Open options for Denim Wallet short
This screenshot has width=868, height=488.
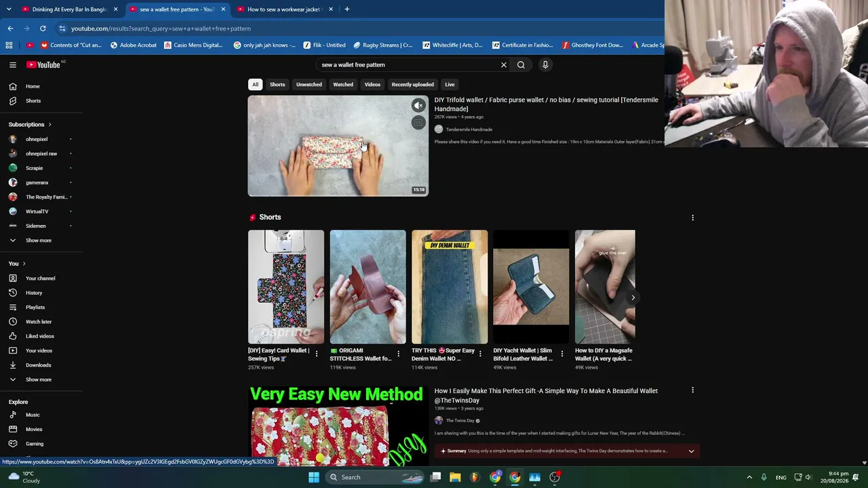[x=480, y=354]
